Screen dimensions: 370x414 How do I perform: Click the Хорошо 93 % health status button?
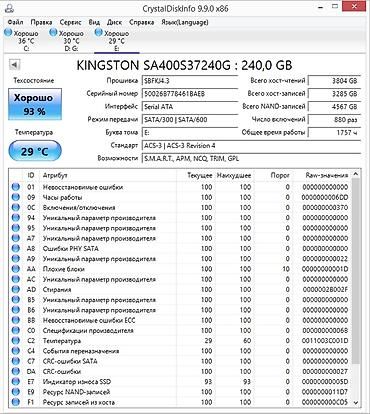[35, 104]
